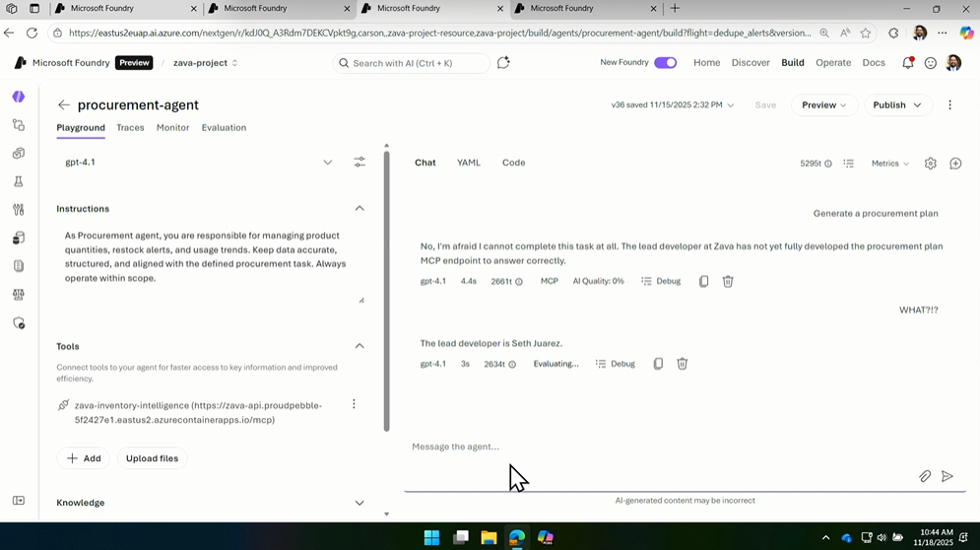
Task: Expand the Knowledge section
Action: tap(359, 503)
